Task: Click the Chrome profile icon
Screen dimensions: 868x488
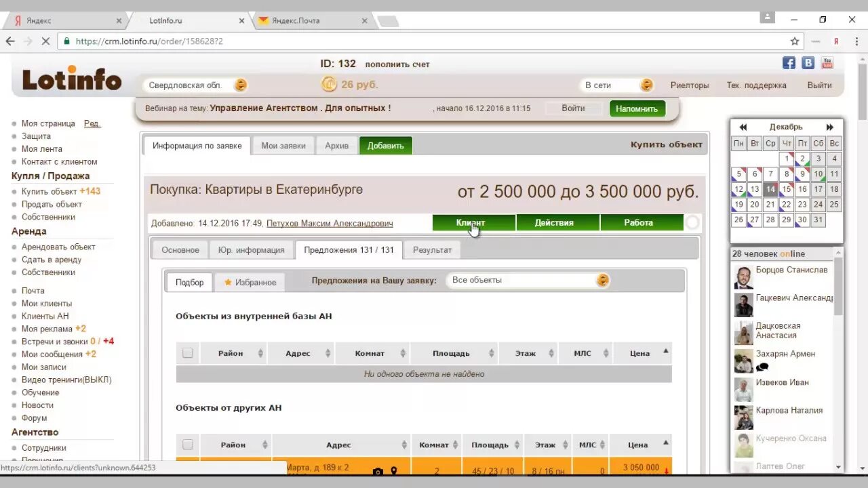Action: click(x=767, y=17)
